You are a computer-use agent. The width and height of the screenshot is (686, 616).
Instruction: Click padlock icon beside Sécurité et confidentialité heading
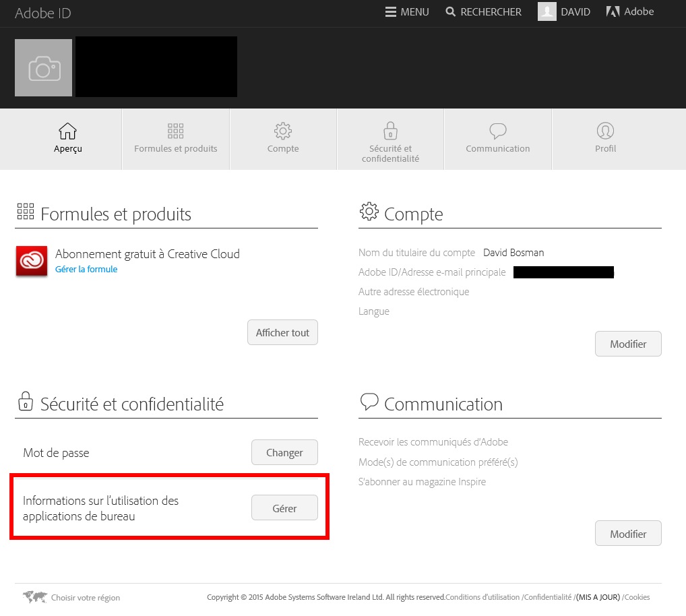(x=26, y=401)
